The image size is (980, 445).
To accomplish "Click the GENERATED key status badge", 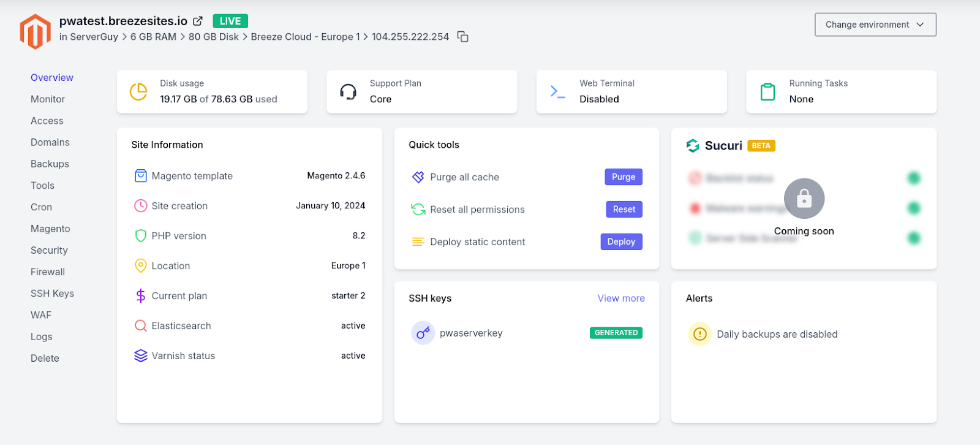I will click(x=616, y=333).
